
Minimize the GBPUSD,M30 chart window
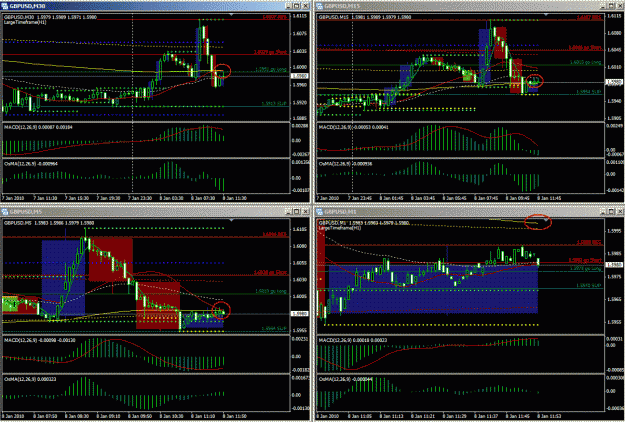point(289,6)
